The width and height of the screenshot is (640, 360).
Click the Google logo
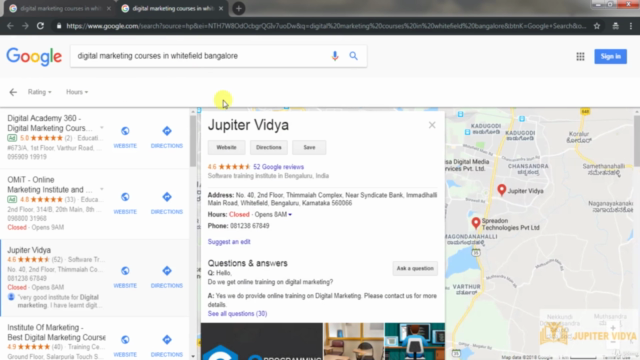(x=34, y=56)
